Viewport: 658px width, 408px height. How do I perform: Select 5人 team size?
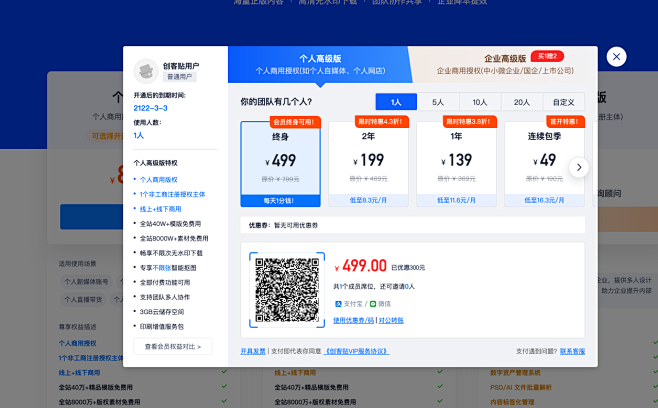point(438,102)
